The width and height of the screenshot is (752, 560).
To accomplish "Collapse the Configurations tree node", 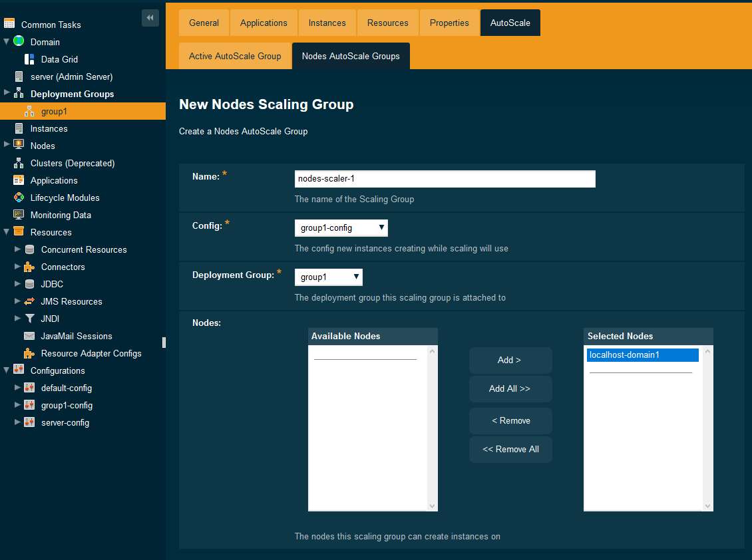I will click(x=6, y=370).
